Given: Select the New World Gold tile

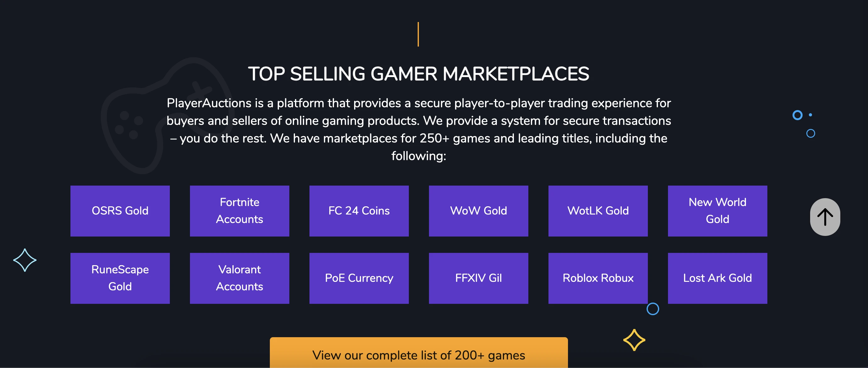Looking at the screenshot, I should (717, 211).
